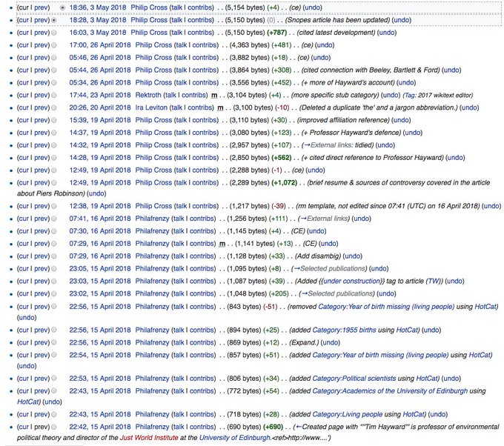
Task: Open the 16:03, 3 May 2018 revision link
Action: click(x=98, y=33)
